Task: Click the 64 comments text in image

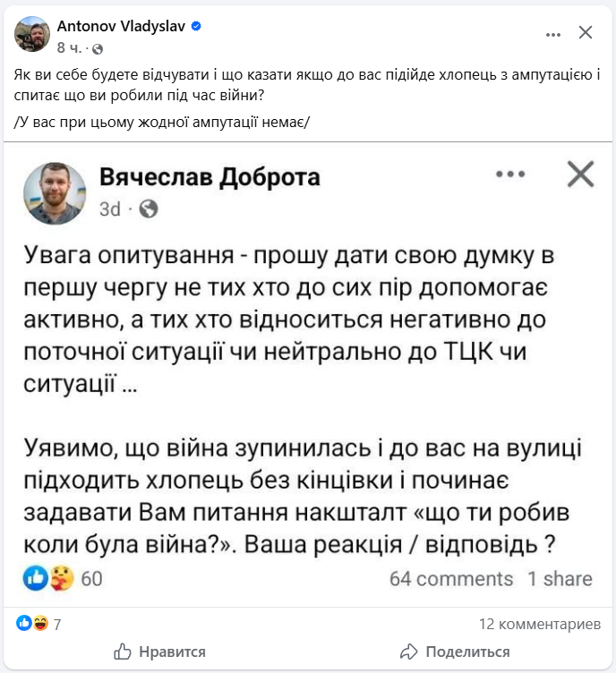Action: coord(451,579)
